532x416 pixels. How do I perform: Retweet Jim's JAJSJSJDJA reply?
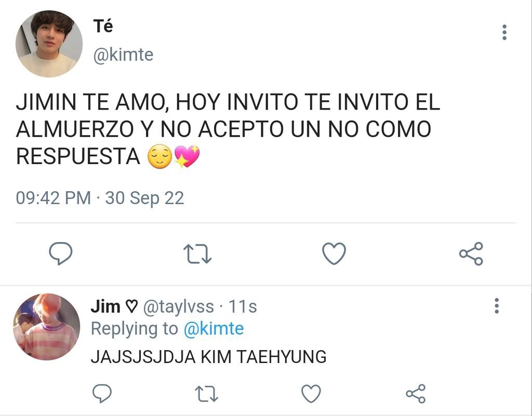(207, 394)
